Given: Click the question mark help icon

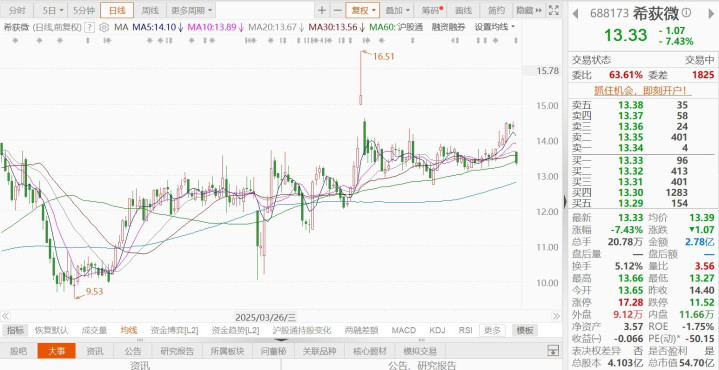Looking at the screenshot, I should [90, 27].
